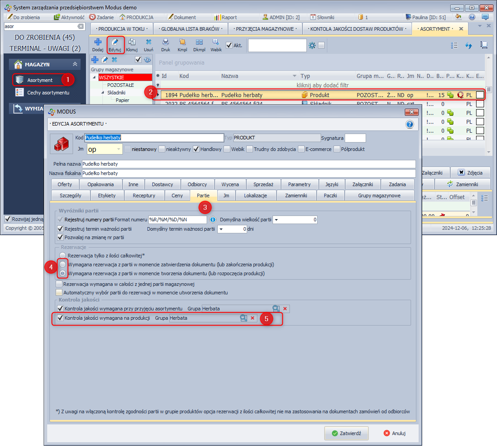Click the Usuń delete icon

click(x=149, y=43)
